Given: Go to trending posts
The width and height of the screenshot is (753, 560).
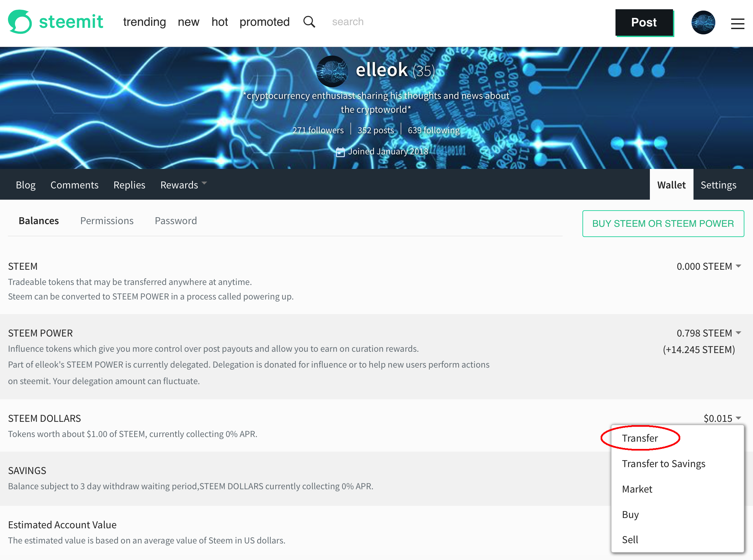Looking at the screenshot, I should [x=145, y=22].
